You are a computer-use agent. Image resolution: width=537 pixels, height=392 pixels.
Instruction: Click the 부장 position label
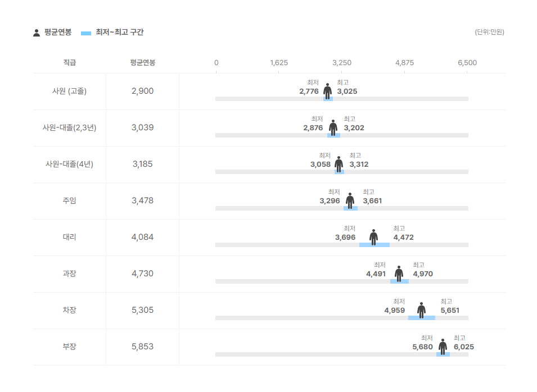click(x=70, y=347)
